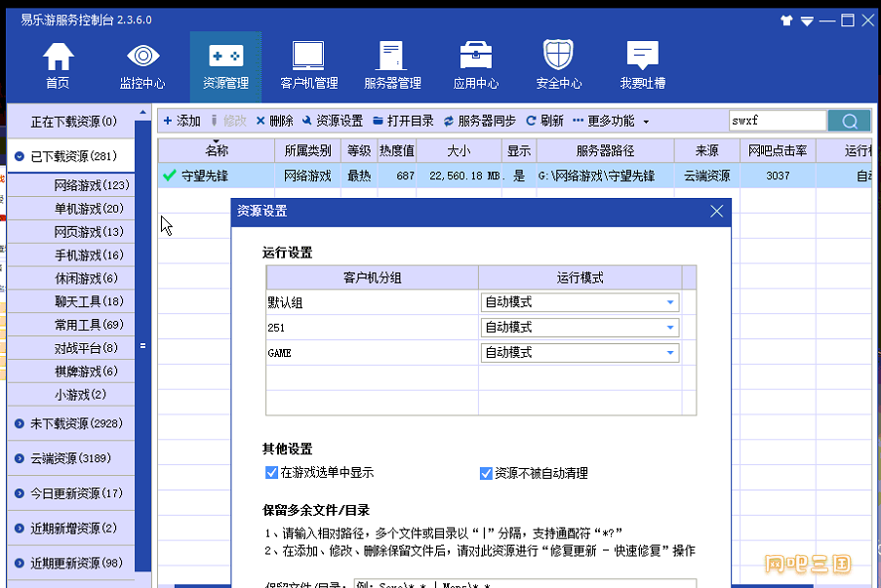Select 手机游戏(16) category
Screen dimensions: 881x588
click(x=71, y=255)
